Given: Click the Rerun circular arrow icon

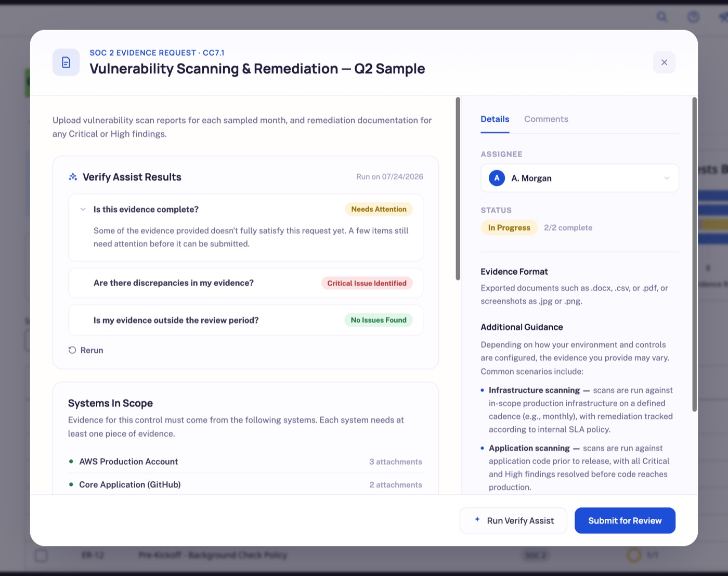Looking at the screenshot, I should point(72,350).
